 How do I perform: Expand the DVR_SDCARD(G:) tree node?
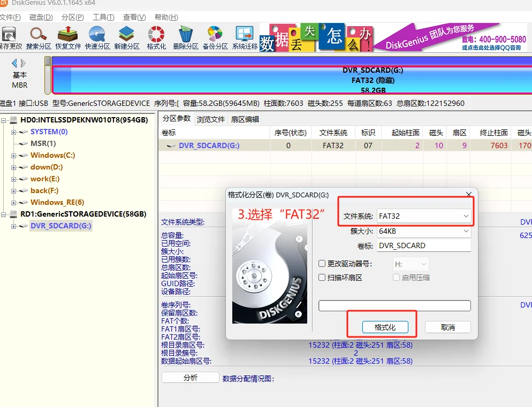(x=13, y=226)
